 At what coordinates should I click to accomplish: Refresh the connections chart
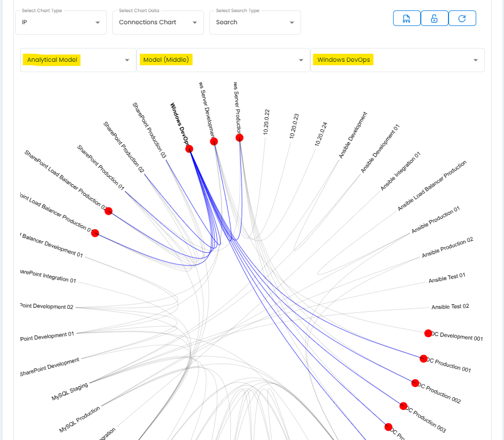point(462,18)
